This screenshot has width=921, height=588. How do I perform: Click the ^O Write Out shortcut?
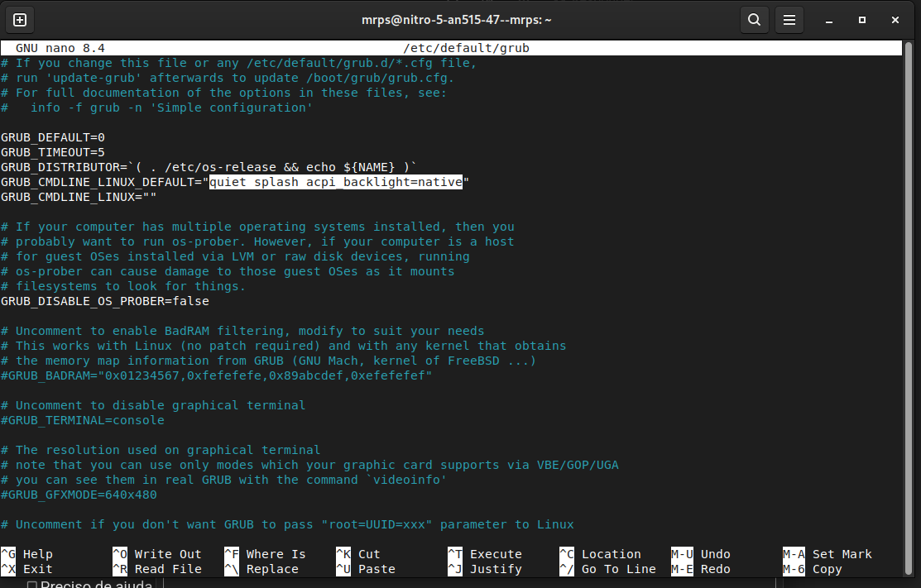pos(157,554)
